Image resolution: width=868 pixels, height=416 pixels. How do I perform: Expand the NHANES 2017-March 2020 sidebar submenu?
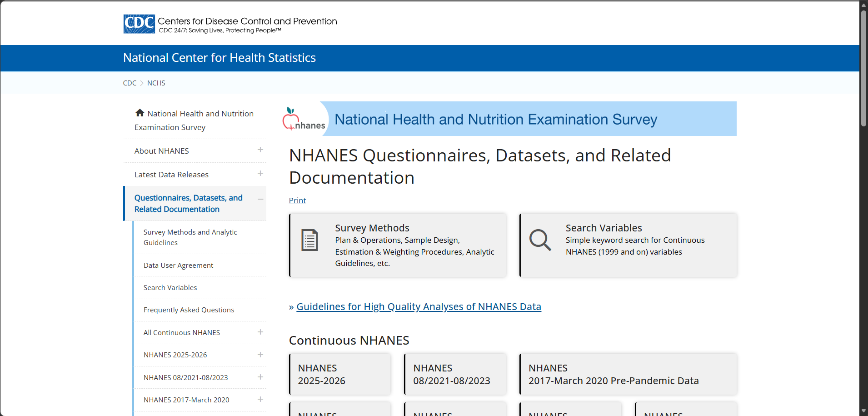point(260,400)
